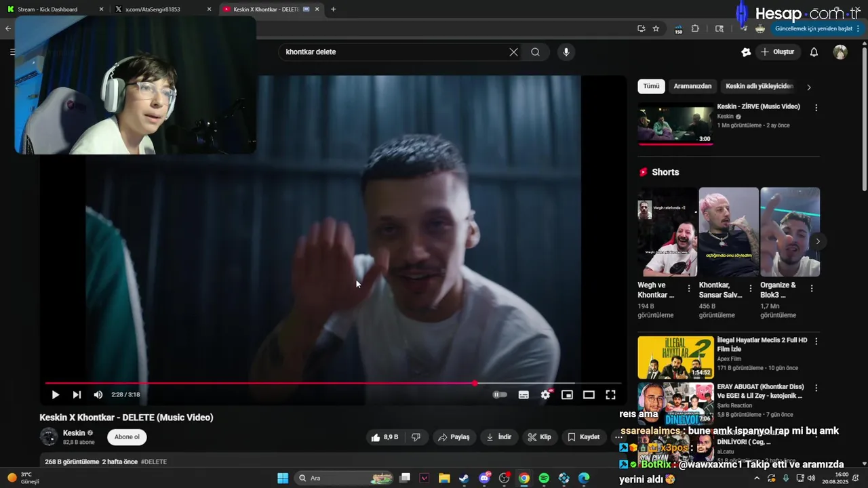868x488 pixels.
Task: Subscribe with the Abone ol button
Action: (127, 437)
